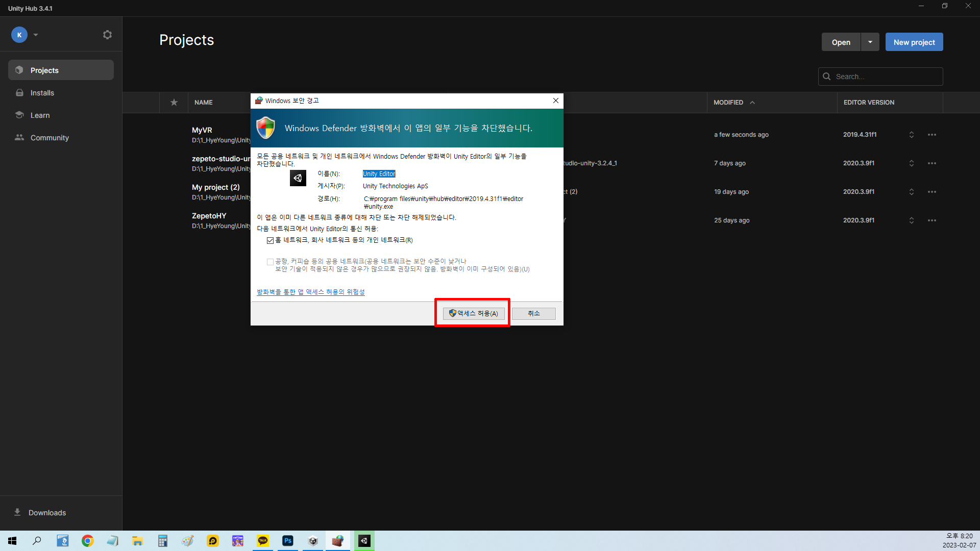Open the Calculator taskbar icon
980x551 pixels.
click(163, 541)
